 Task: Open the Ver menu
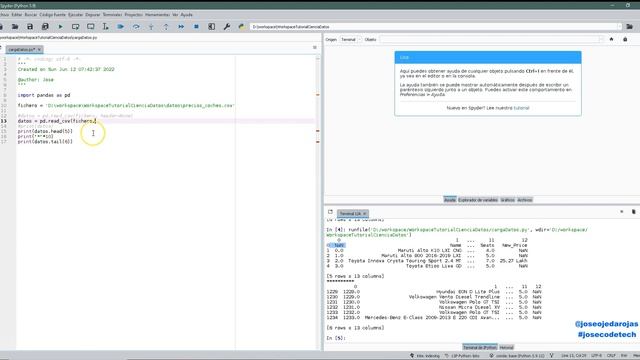tap(175, 15)
